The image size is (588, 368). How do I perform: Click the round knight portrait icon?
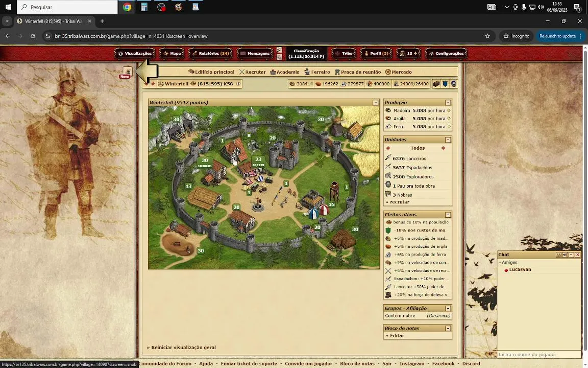click(454, 84)
